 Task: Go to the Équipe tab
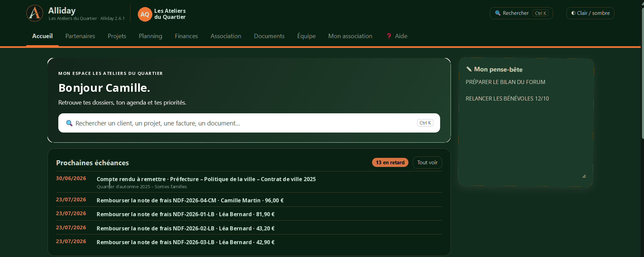[306, 36]
